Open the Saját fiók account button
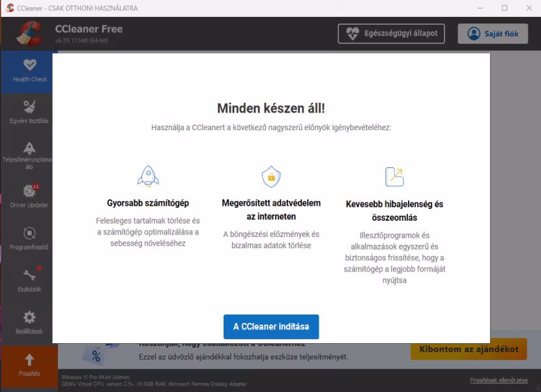541x392 pixels. pos(493,33)
